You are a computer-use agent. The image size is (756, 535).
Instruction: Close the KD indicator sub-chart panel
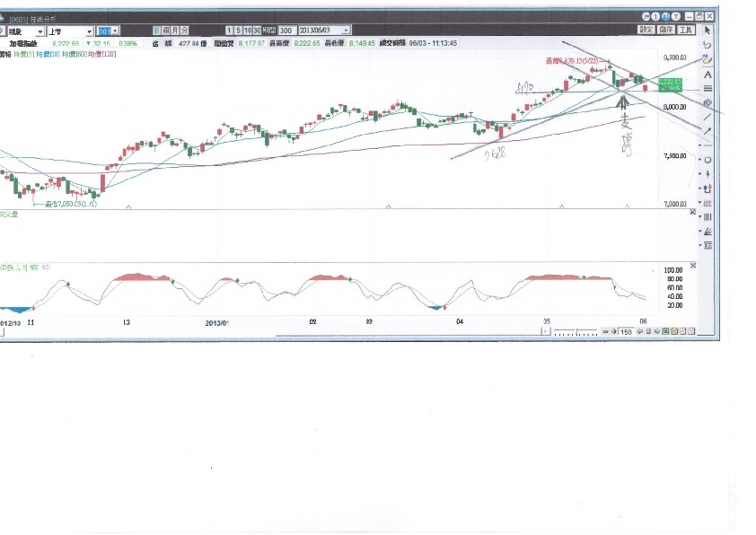[x=693, y=266]
